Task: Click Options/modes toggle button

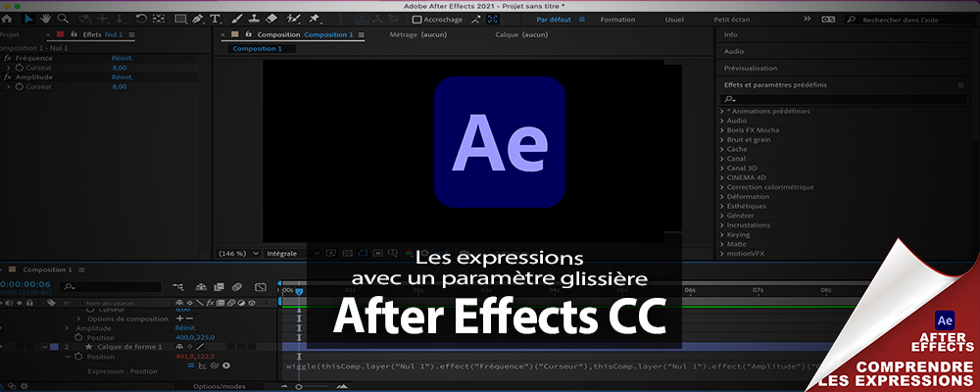Action: click(x=219, y=386)
